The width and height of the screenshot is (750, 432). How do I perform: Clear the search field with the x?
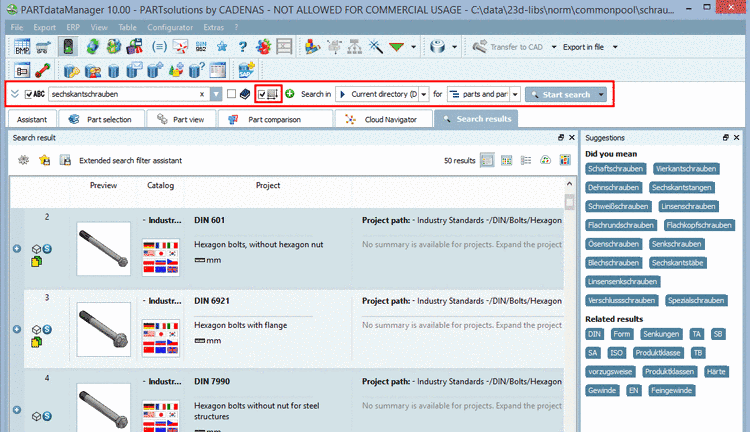coord(202,94)
